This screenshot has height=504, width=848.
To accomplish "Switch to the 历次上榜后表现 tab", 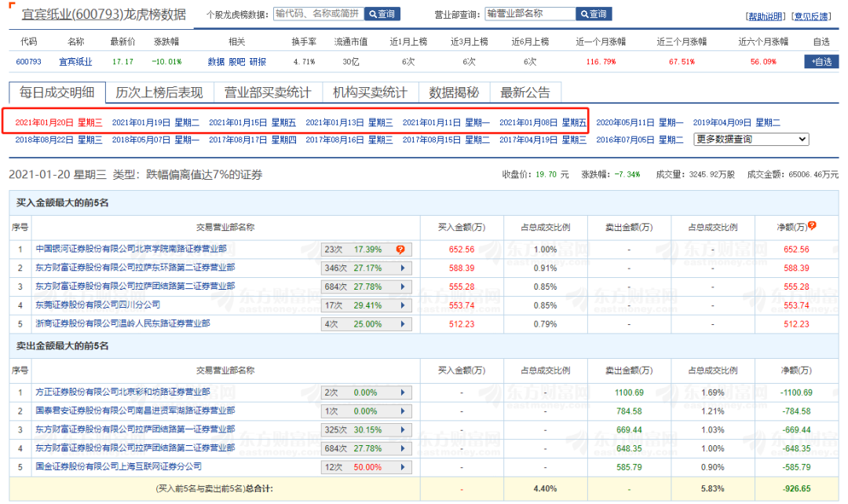I will [x=159, y=93].
